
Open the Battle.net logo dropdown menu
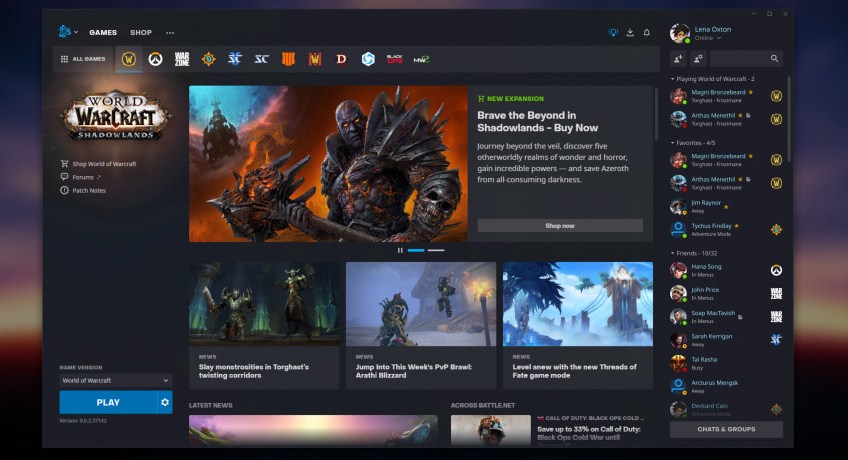click(x=68, y=32)
